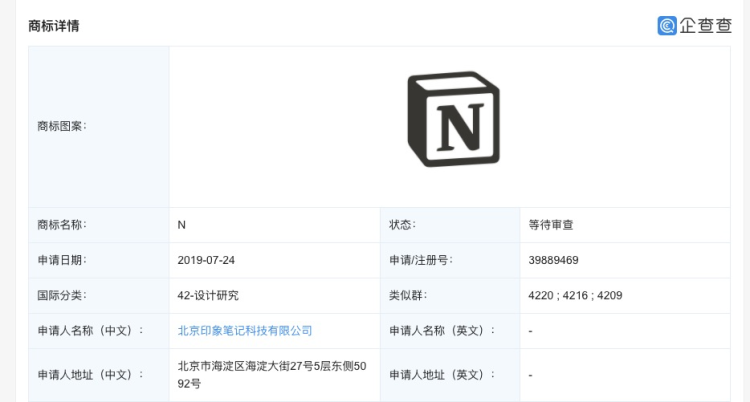Select the 状态 label
Viewport: 750px width, 402px height.
402,225
